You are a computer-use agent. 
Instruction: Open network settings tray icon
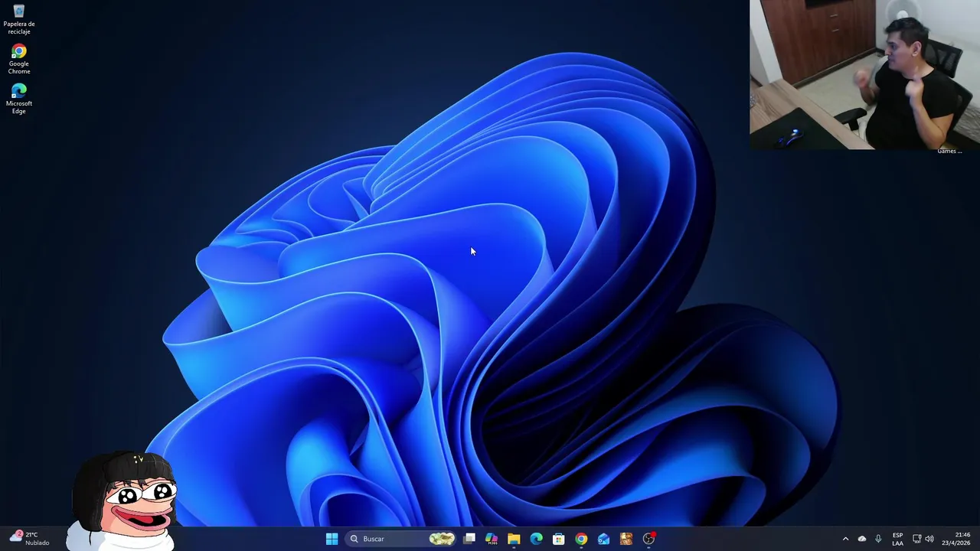pyautogui.click(x=916, y=539)
